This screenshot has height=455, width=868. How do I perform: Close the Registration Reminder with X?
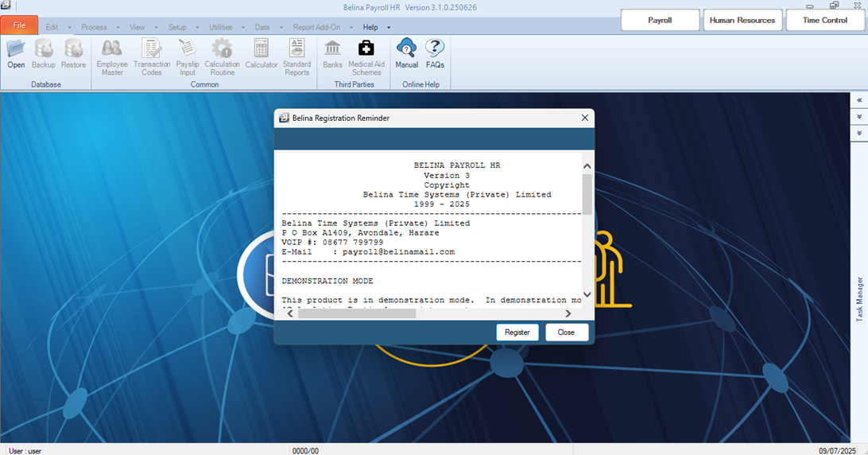click(x=584, y=118)
